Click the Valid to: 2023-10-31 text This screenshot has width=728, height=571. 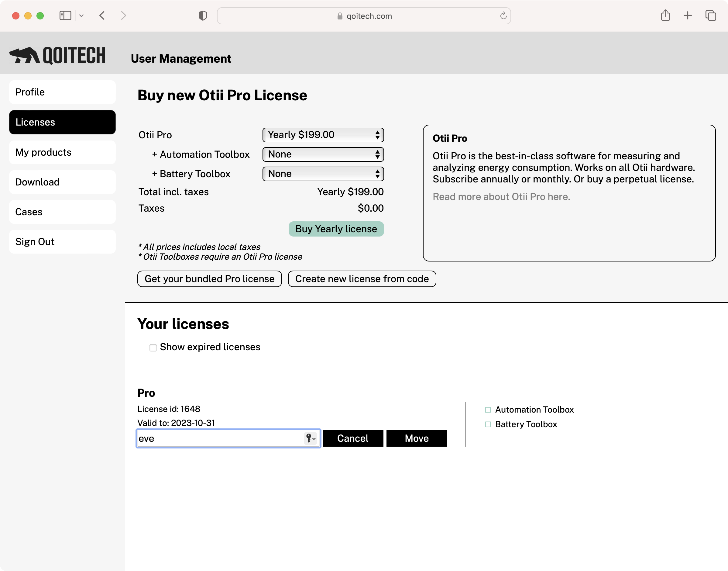(176, 423)
